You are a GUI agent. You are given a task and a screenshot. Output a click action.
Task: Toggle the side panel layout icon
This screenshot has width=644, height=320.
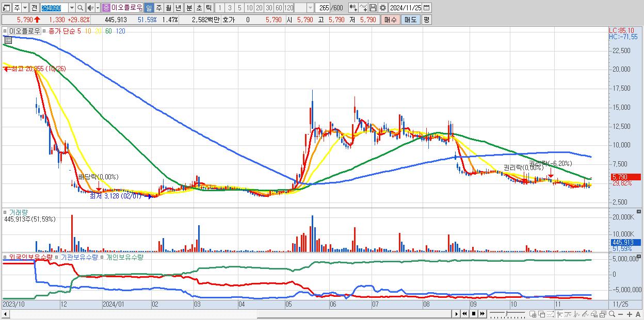[x=6, y=8]
